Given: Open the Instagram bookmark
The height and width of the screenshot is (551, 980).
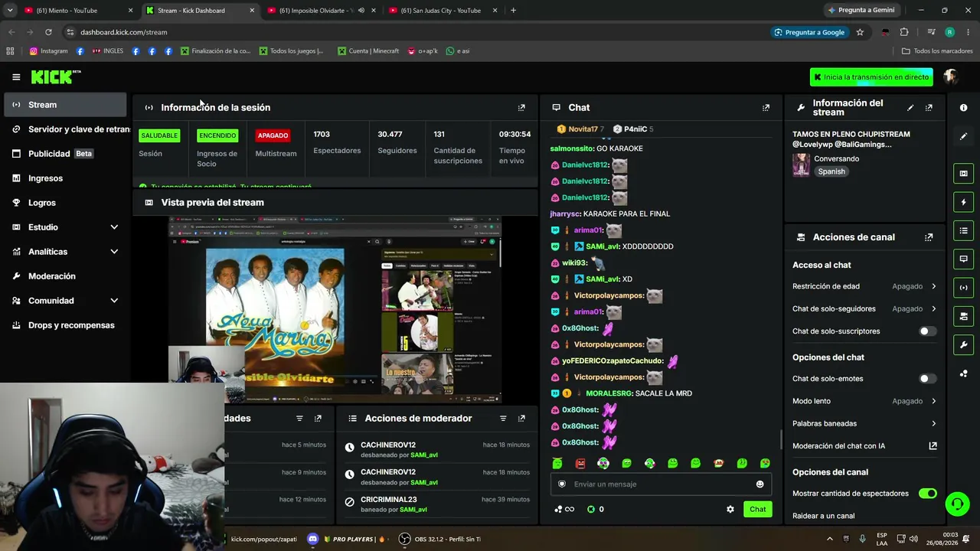Looking at the screenshot, I should coord(48,51).
